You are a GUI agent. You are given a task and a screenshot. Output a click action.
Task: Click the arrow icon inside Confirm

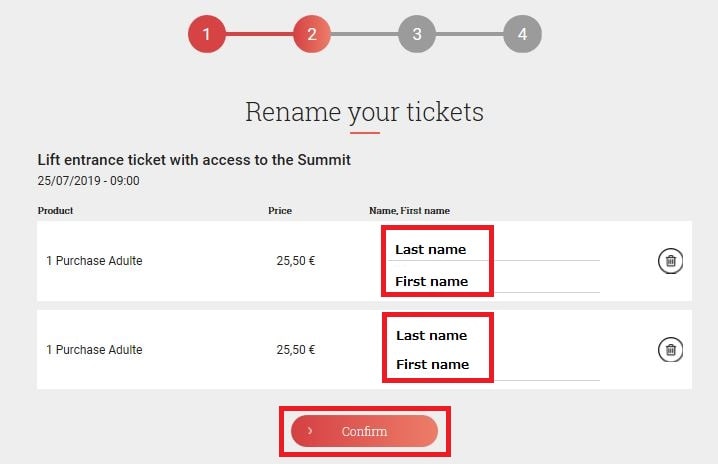pyautogui.click(x=310, y=431)
